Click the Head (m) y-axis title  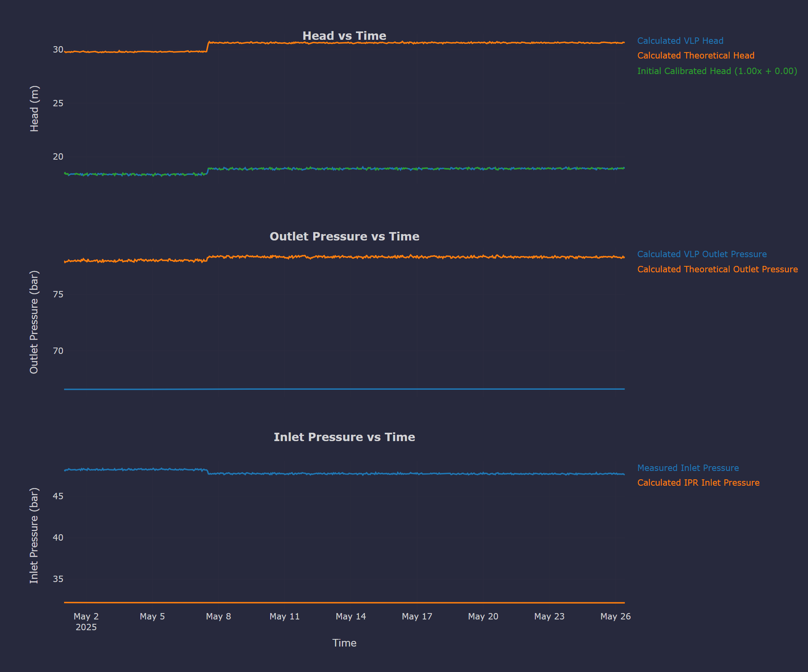[34, 108]
